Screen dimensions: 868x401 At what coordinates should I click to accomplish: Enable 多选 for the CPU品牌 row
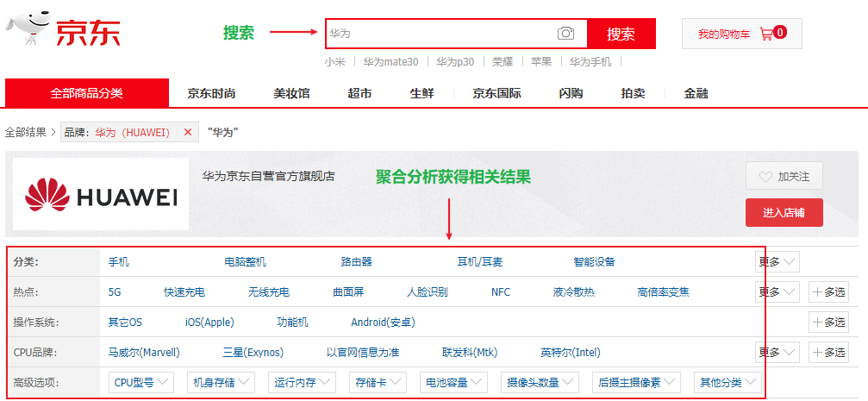click(828, 352)
